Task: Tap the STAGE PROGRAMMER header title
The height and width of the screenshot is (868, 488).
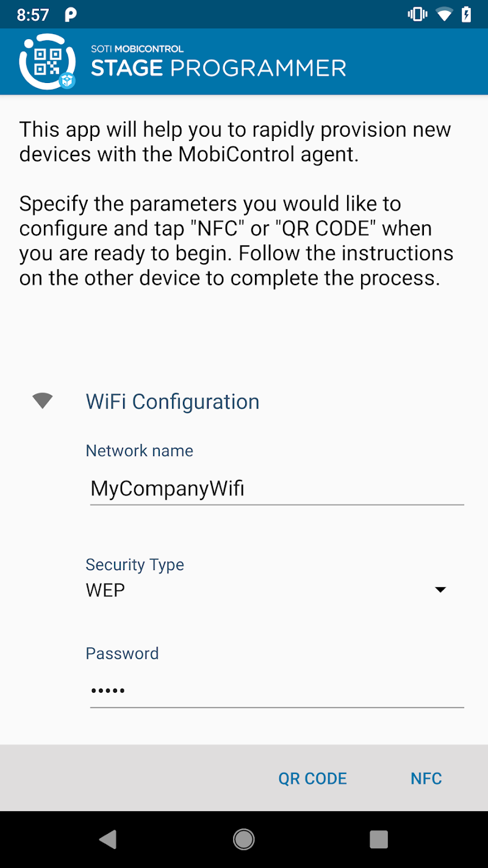Action: click(218, 67)
